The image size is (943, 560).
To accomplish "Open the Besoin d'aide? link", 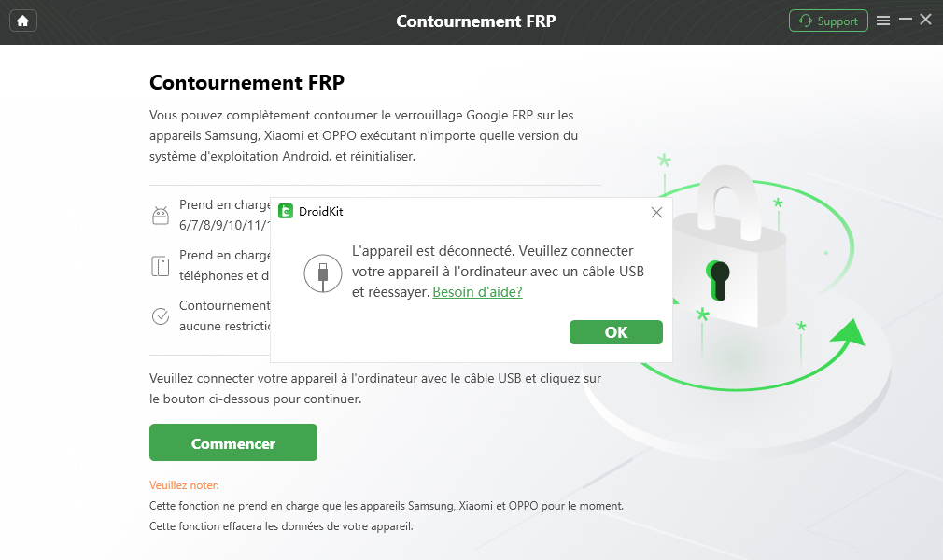I will pos(477,292).
